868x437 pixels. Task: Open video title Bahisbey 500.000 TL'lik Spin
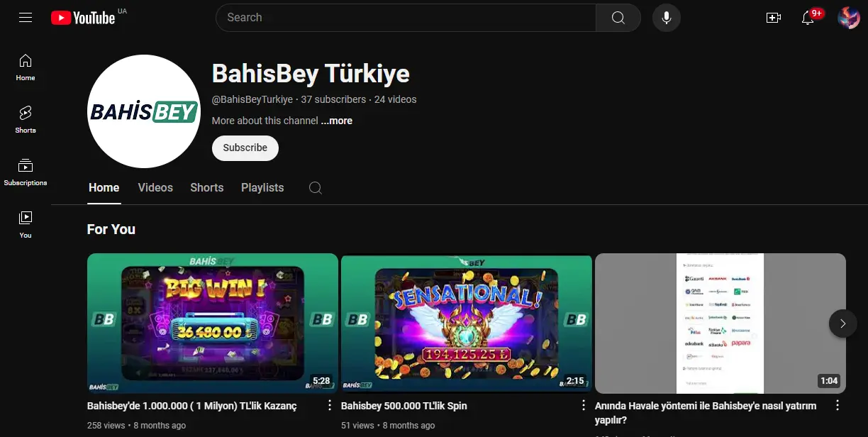click(404, 406)
